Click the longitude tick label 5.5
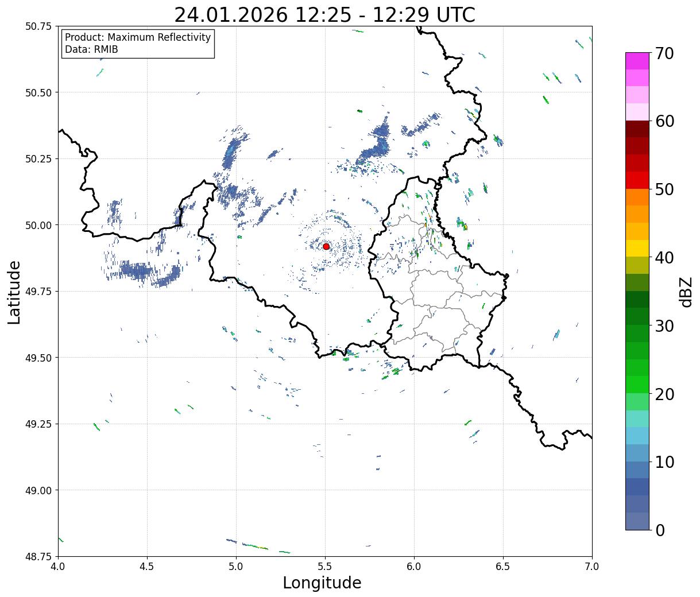The width and height of the screenshot is (700, 597). (x=325, y=567)
